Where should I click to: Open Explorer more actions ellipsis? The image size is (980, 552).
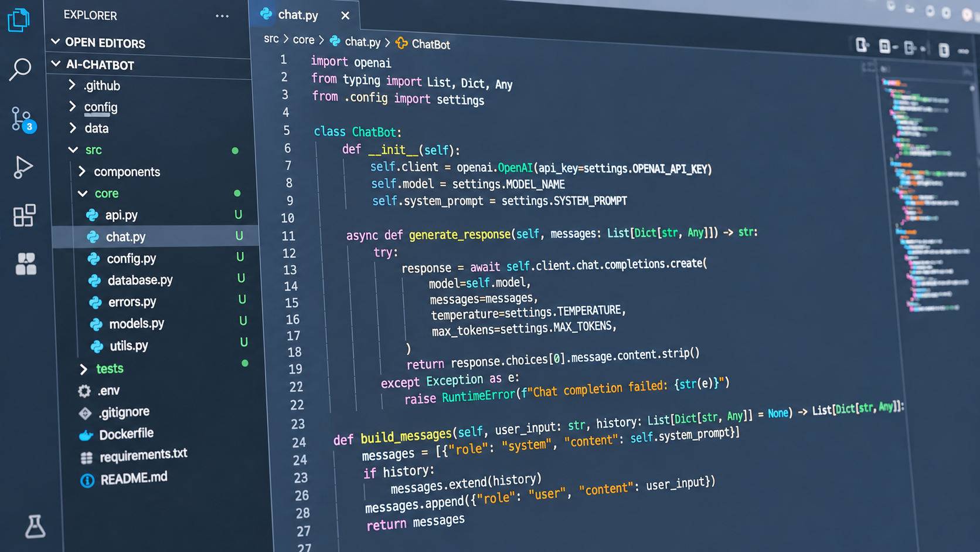(222, 16)
